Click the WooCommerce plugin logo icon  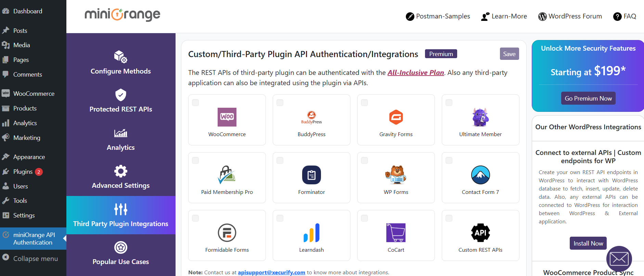(x=227, y=117)
